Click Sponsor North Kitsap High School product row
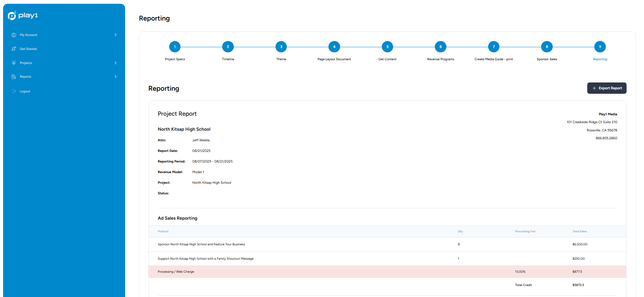644x297 pixels. 387,244
